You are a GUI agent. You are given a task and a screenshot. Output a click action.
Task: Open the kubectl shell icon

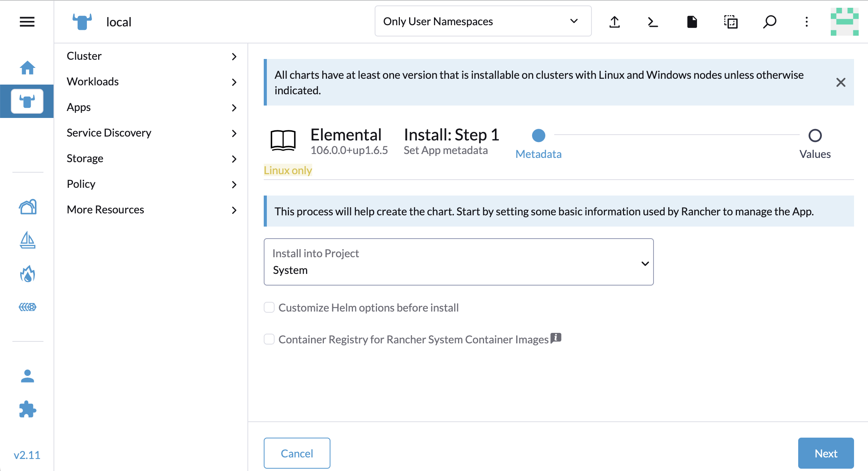(653, 22)
